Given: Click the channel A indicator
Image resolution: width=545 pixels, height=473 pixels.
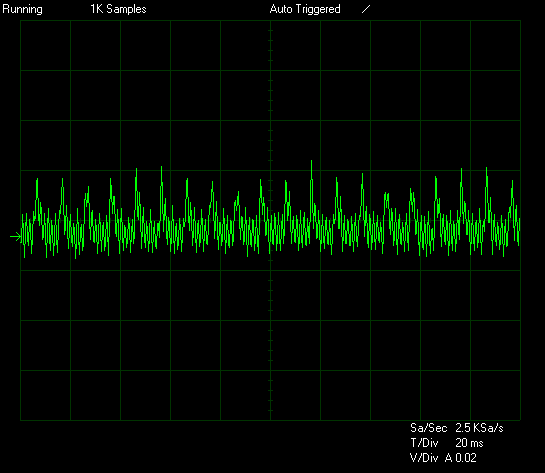Looking at the screenshot, I should [x=449, y=458].
